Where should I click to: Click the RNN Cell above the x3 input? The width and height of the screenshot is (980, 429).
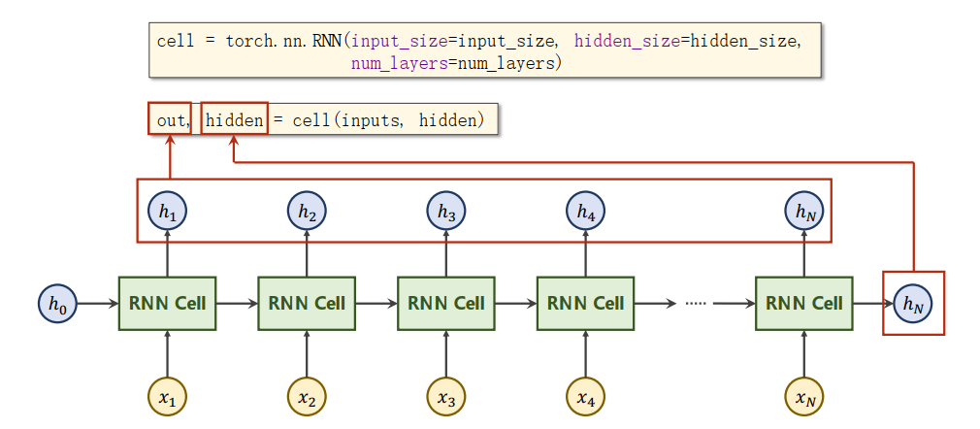[x=446, y=304]
